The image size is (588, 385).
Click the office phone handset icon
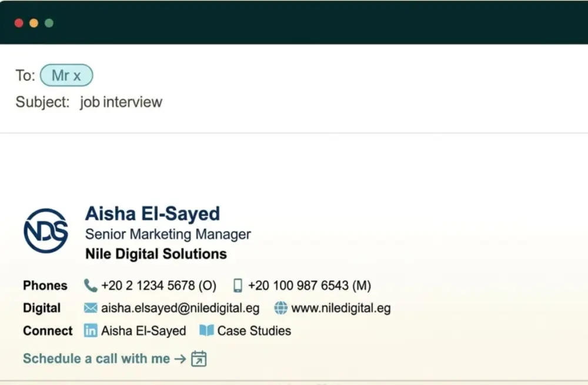point(90,285)
